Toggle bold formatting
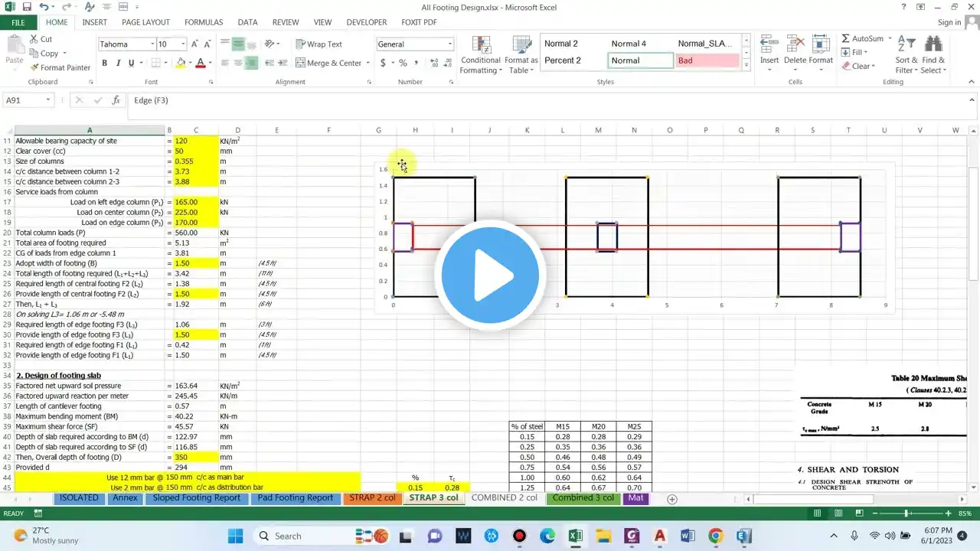 click(105, 63)
